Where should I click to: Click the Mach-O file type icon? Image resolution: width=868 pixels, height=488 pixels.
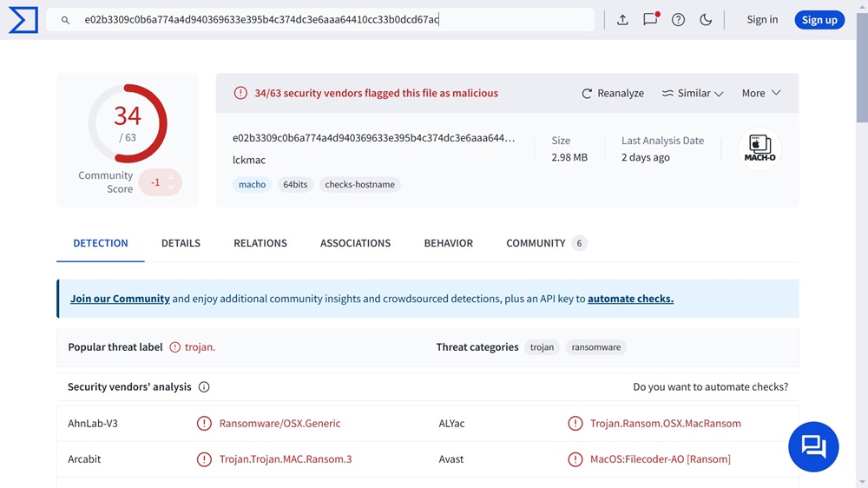759,148
